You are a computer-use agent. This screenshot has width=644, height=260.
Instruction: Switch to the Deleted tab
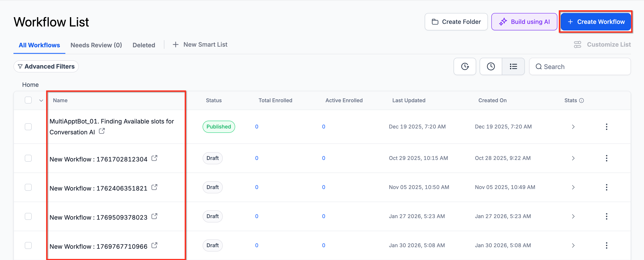144,45
